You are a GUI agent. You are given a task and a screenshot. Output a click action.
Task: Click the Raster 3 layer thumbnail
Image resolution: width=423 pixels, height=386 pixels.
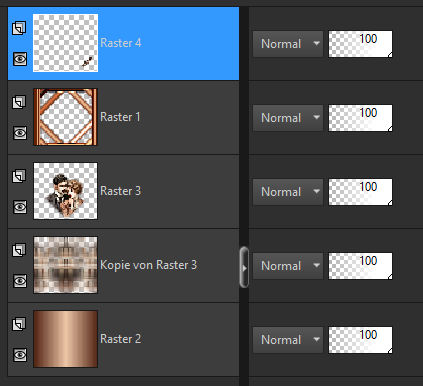click(66, 191)
